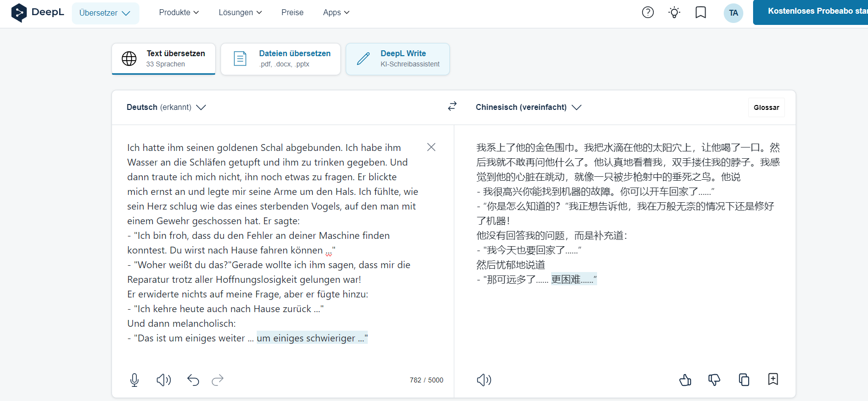Save translation with bookmark-plus icon
This screenshot has height=401, width=868.
coord(773,379)
